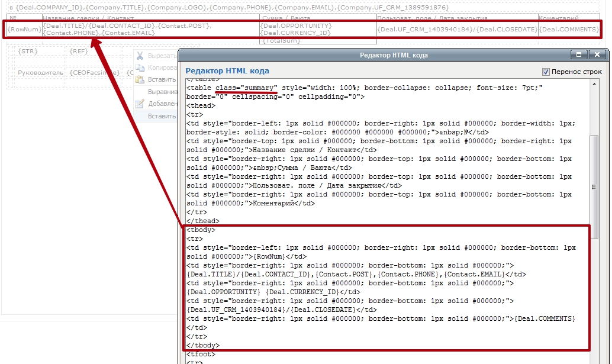Viewport: 612px width, 364px height.
Task: Click the {CEOFacsimile} placeholder cell
Action: pyautogui.click(x=94, y=73)
